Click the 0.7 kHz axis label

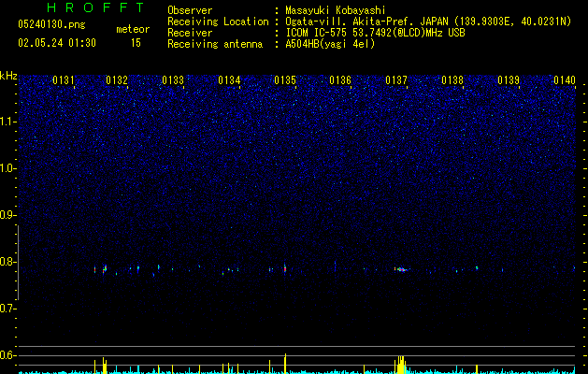tap(7, 309)
